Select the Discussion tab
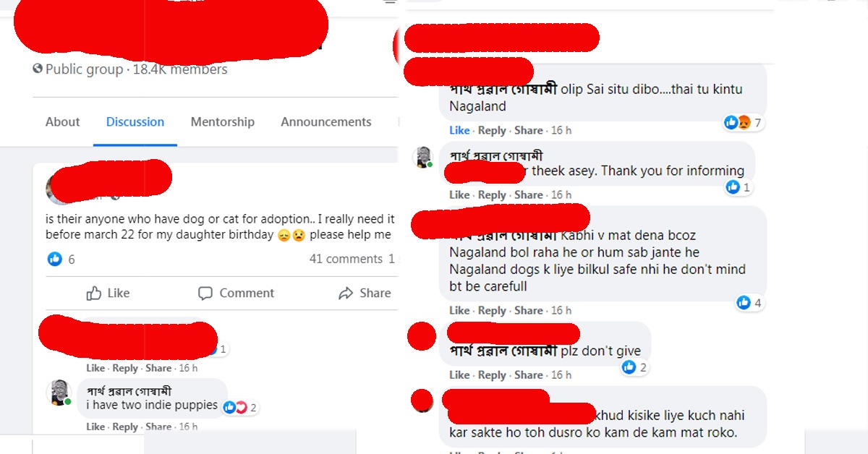Viewport: 868px width, 454px height. 135,121
